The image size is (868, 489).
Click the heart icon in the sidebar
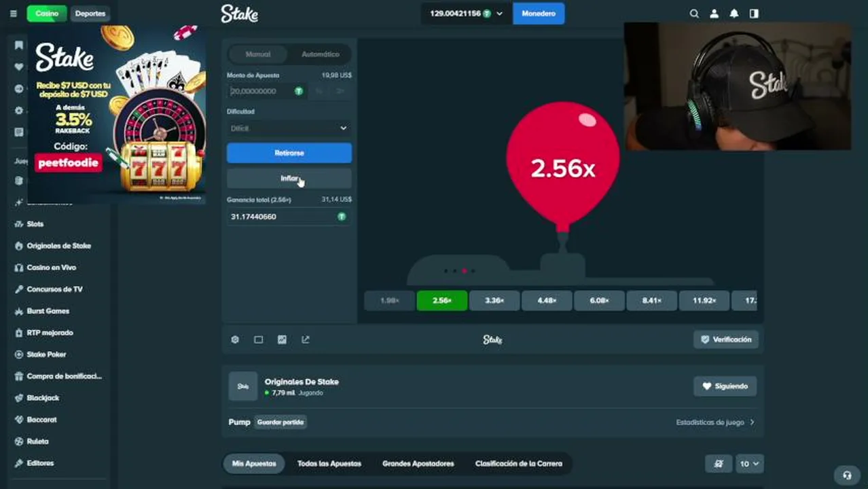pyautogui.click(x=19, y=67)
